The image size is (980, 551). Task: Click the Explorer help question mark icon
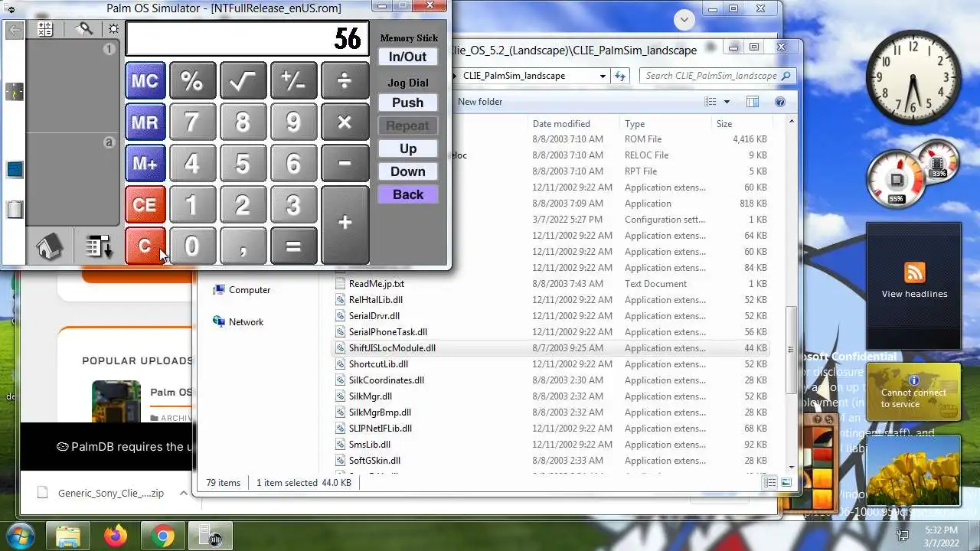point(780,102)
